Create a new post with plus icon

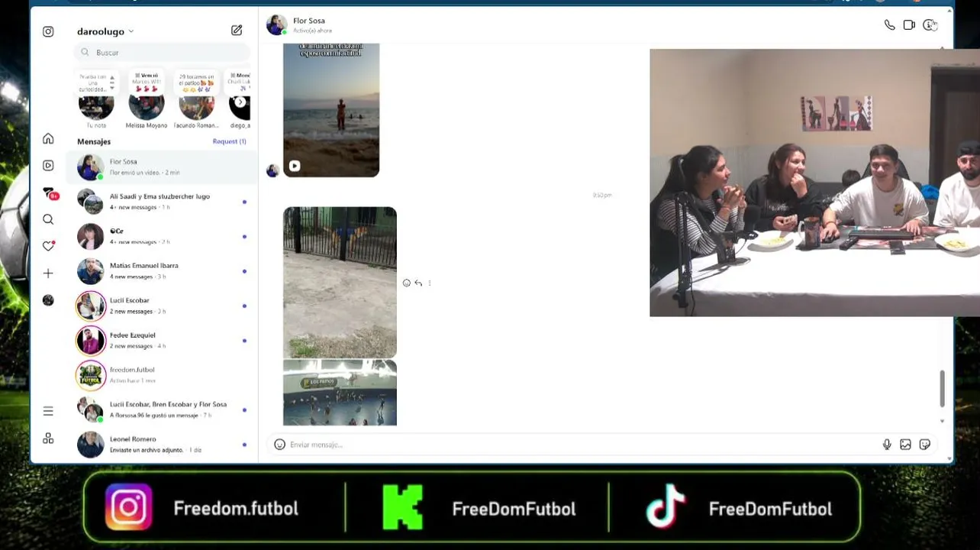coord(48,273)
